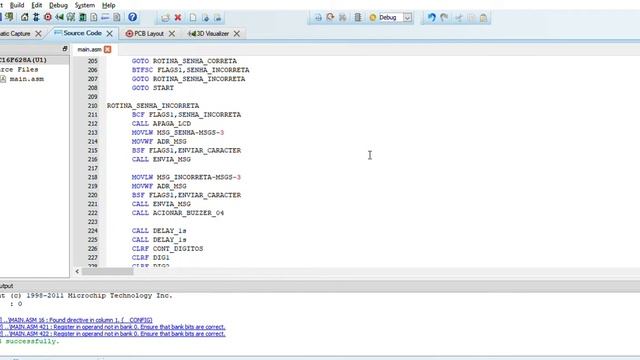Open the Gerber Viewer toolbar icon
Image resolution: width=640 pixels, height=360 pixels.
coord(71,17)
